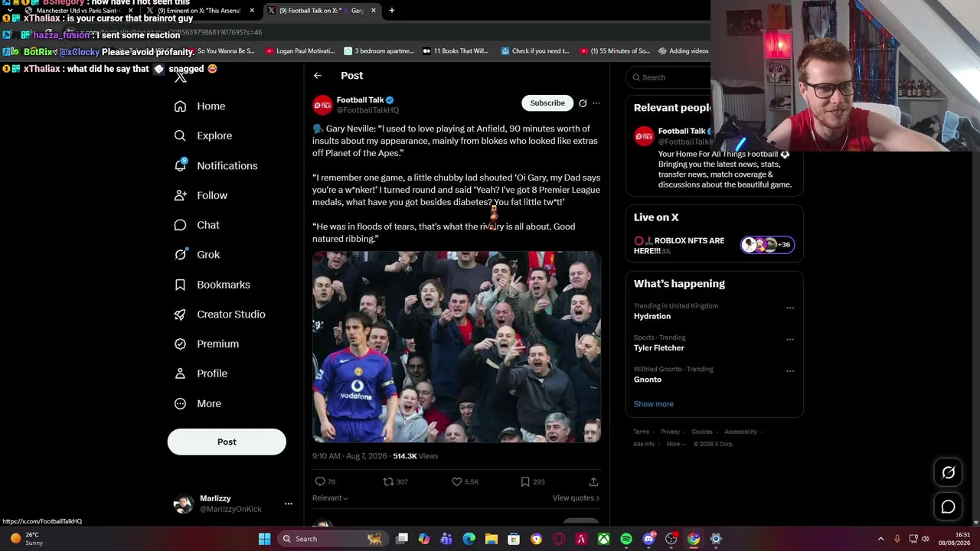Like the Gary Neville post
980x551 pixels.
pyautogui.click(x=457, y=481)
